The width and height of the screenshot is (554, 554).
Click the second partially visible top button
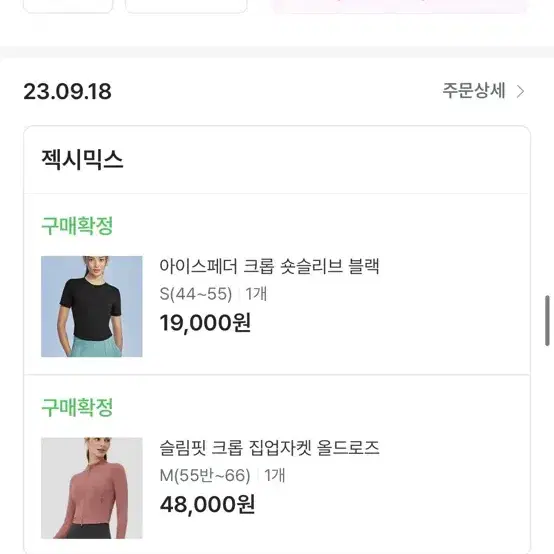point(186,5)
